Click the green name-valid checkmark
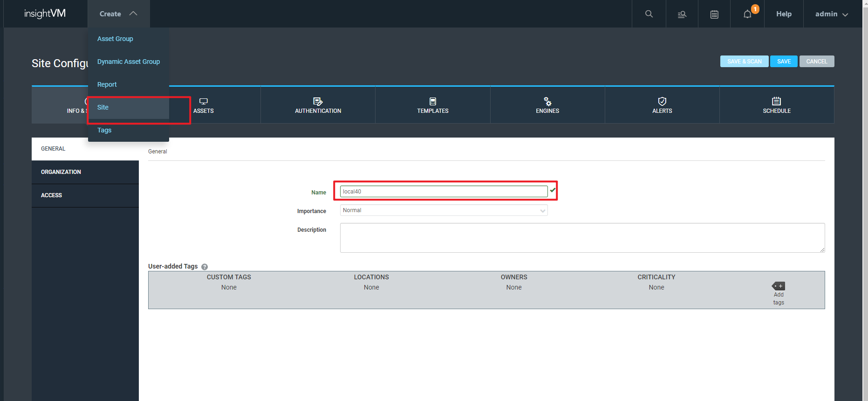The height and width of the screenshot is (401, 868). click(x=553, y=190)
